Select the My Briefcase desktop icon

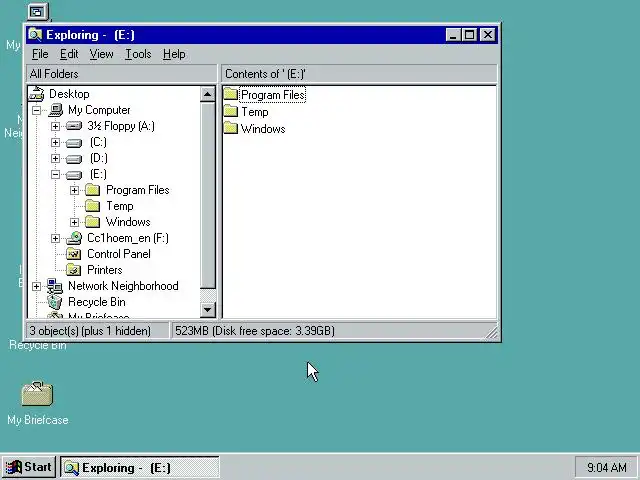pos(37,394)
